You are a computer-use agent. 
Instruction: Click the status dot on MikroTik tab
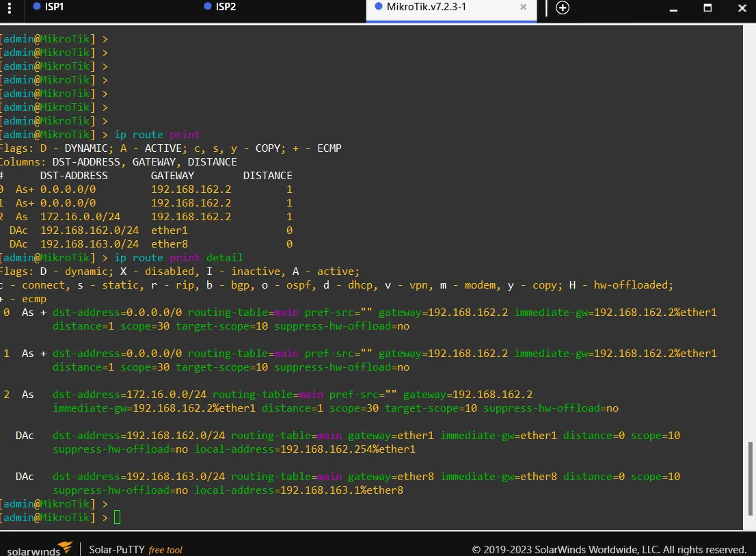click(379, 6)
